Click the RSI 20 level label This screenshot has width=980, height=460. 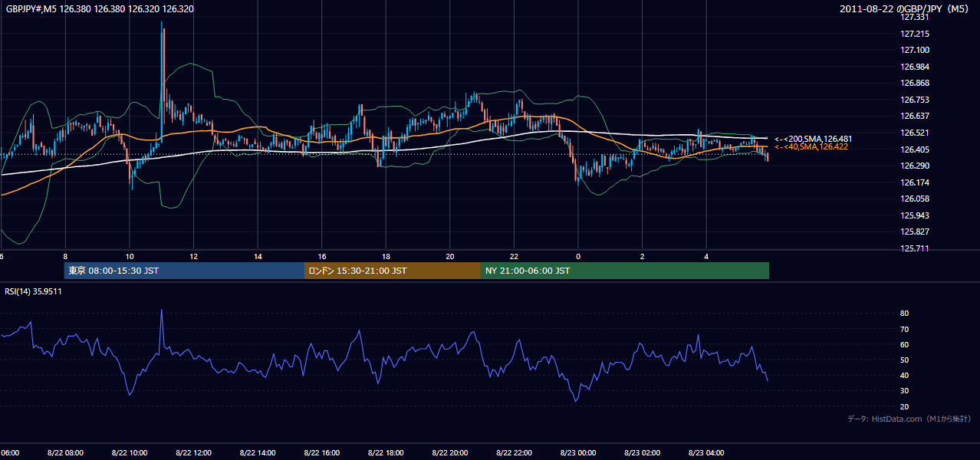click(904, 406)
